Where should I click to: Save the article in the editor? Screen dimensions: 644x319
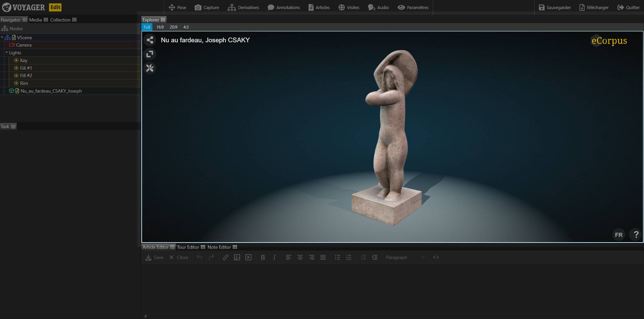click(x=154, y=257)
